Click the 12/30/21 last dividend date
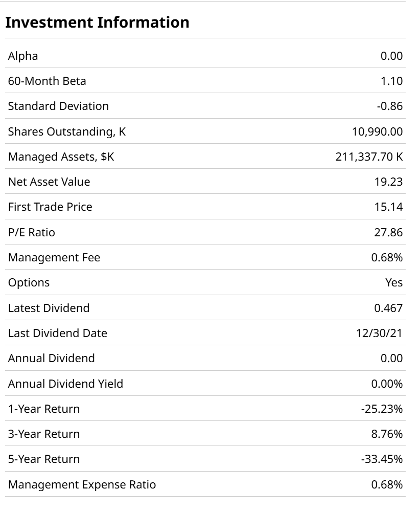The image size is (420, 512). [x=381, y=333]
